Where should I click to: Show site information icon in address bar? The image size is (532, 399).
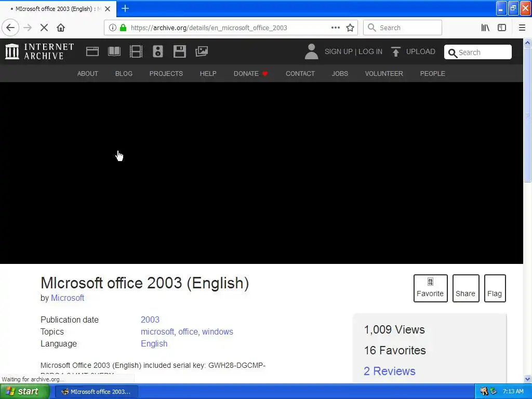click(x=113, y=28)
